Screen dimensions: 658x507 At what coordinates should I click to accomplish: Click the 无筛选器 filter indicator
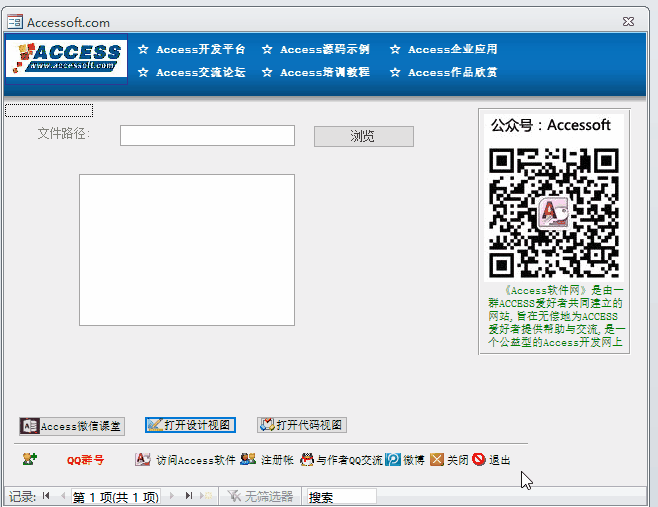260,497
